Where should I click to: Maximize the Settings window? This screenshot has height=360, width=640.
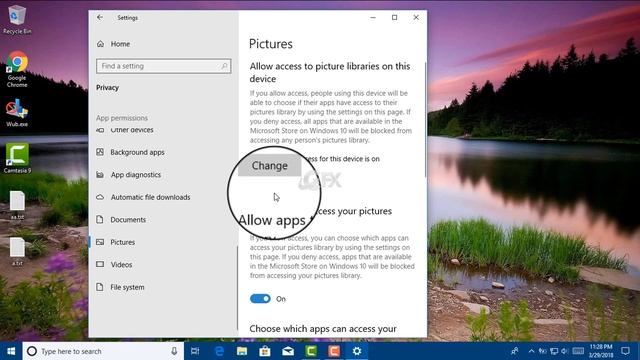(x=394, y=18)
